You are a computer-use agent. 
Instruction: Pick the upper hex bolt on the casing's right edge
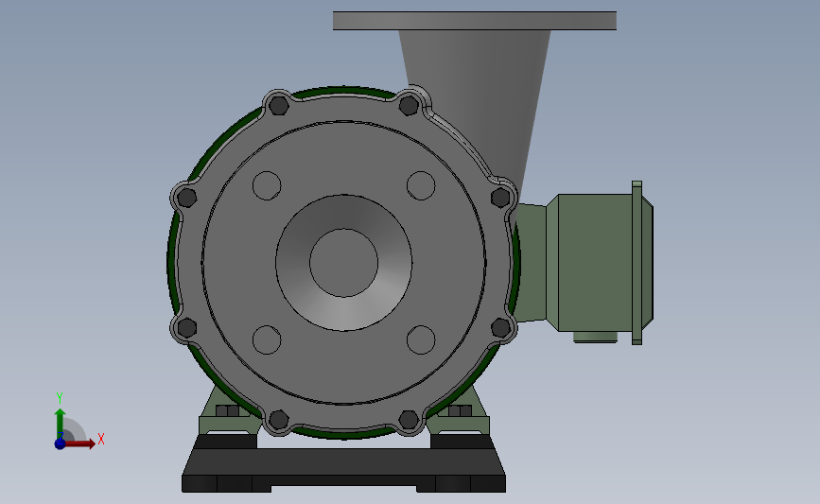500,198
